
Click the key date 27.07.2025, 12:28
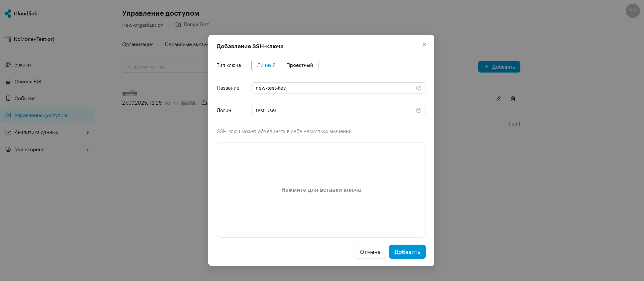[142, 103]
